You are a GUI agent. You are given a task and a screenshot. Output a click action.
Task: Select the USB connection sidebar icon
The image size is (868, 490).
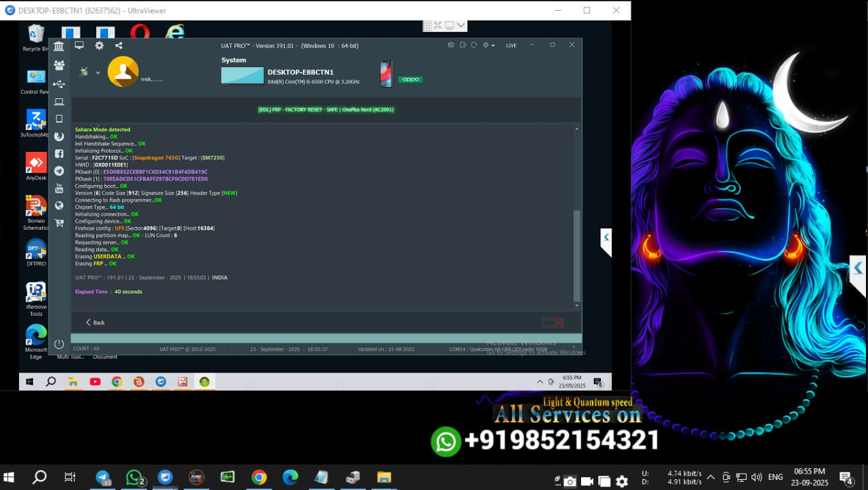59,84
